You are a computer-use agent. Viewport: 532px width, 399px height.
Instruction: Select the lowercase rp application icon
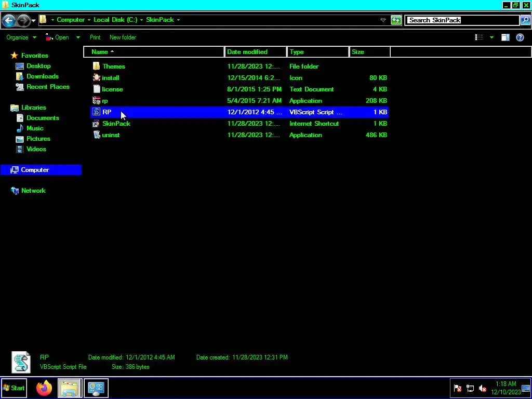tap(96, 100)
